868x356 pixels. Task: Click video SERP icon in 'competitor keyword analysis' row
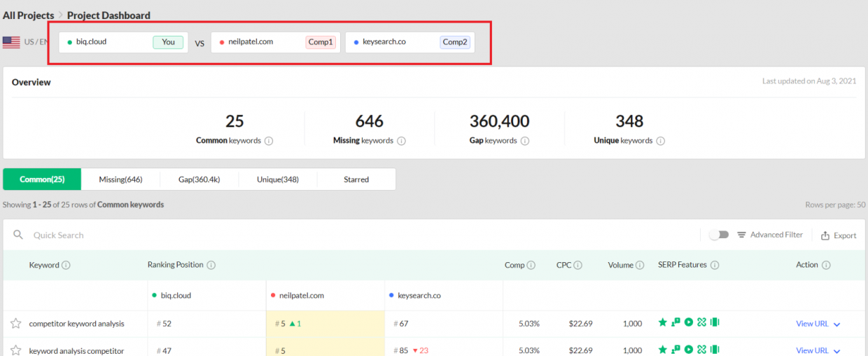click(689, 322)
